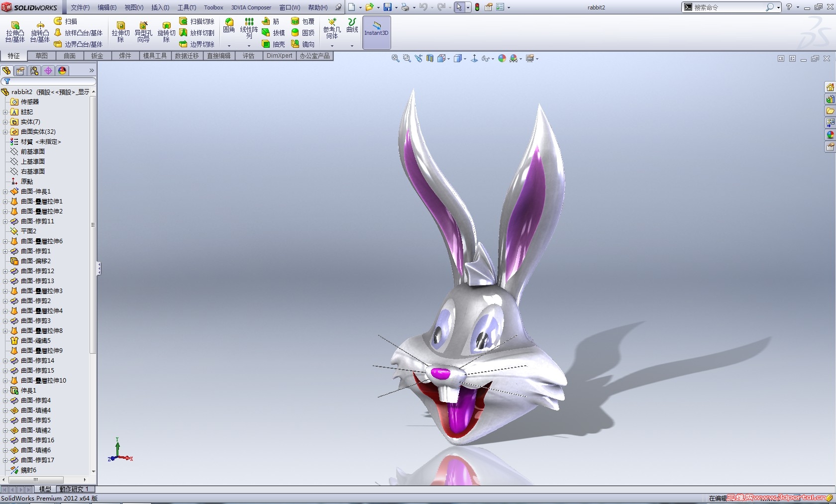Open the 线性阵列 pattern dropdown arrow
This screenshot has height=504, width=836.
249,46
